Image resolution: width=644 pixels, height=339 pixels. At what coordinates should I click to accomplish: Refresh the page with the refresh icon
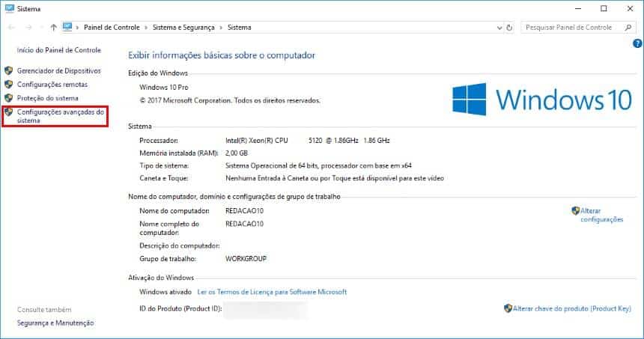click(x=509, y=28)
